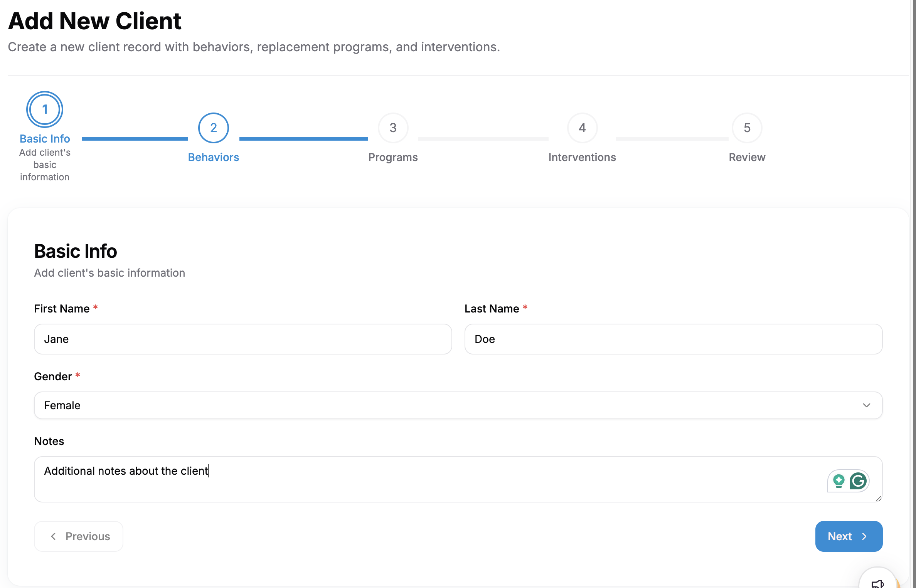Click step circle 3 for Programs

tap(393, 128)
